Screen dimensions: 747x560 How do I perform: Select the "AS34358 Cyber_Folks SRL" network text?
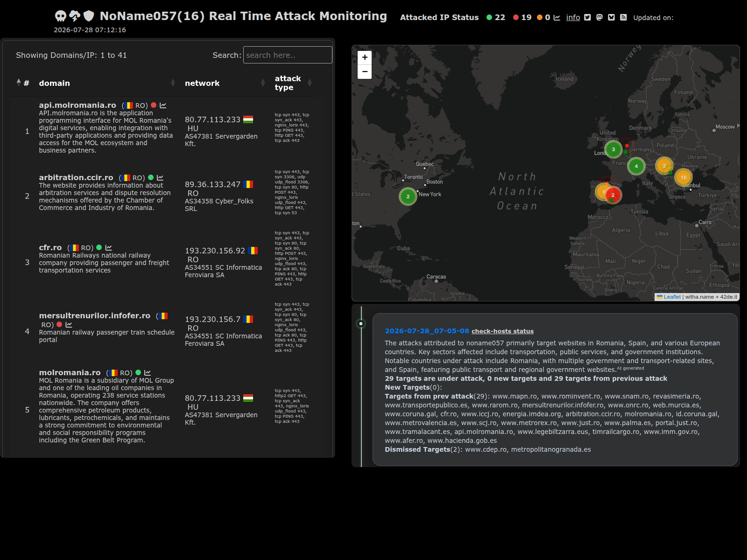[219, 205]
